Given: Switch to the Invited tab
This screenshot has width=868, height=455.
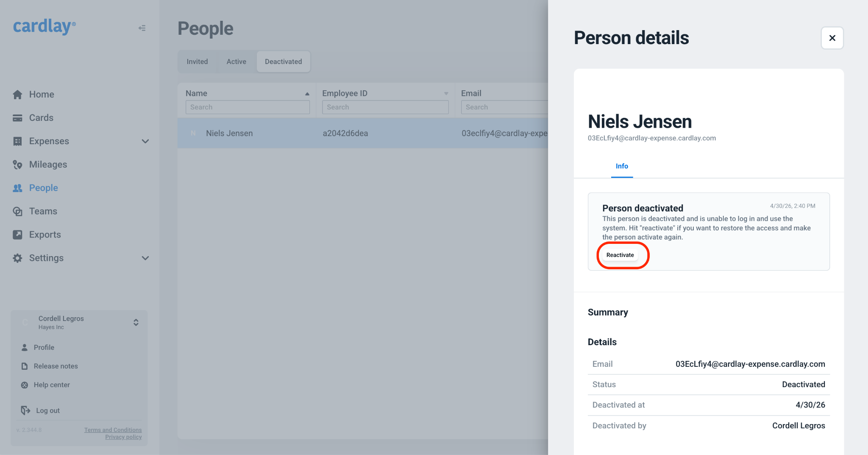Looking at the screenshot, I should click(x=198, y=61).
